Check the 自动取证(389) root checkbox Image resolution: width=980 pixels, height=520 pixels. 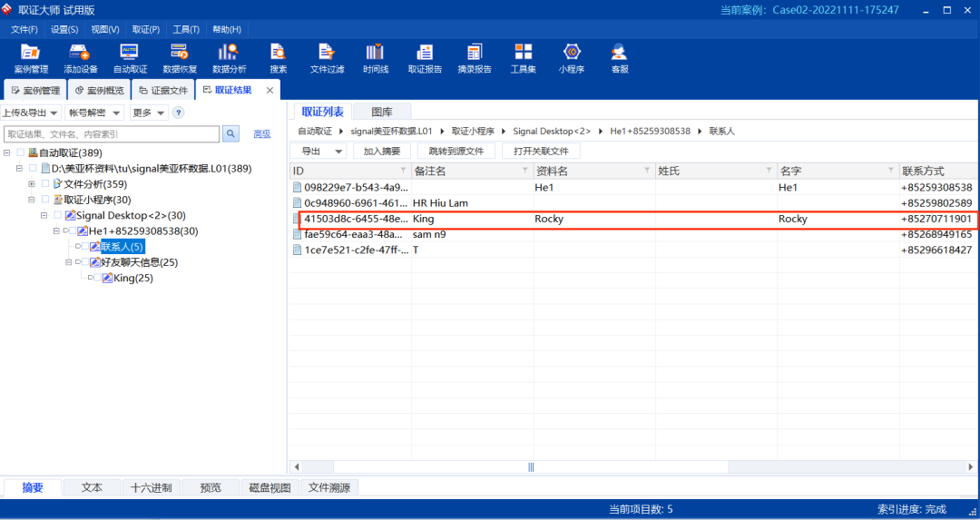click(x=21, y=152)
